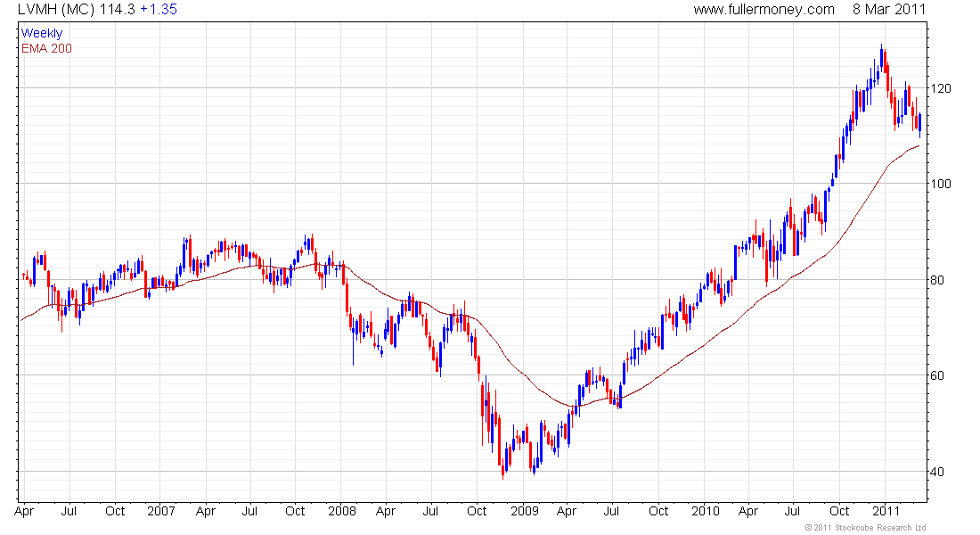Click the 2011 year axis label
The image size is (980, 535).
tap(886, 511)
